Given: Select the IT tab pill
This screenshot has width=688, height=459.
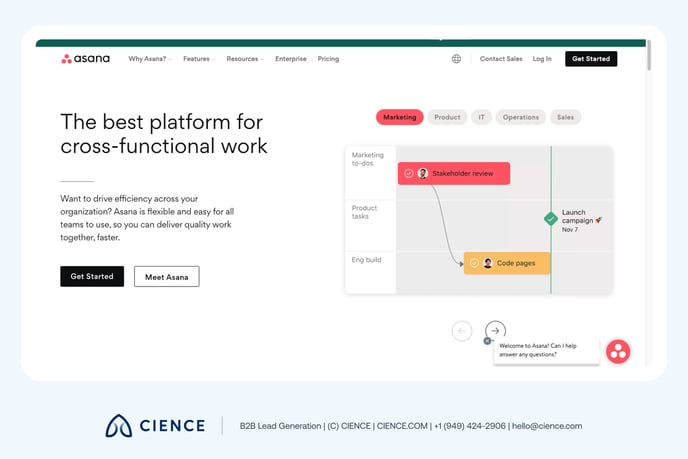Looking at the screenshot, I should (x=481, y=117).
